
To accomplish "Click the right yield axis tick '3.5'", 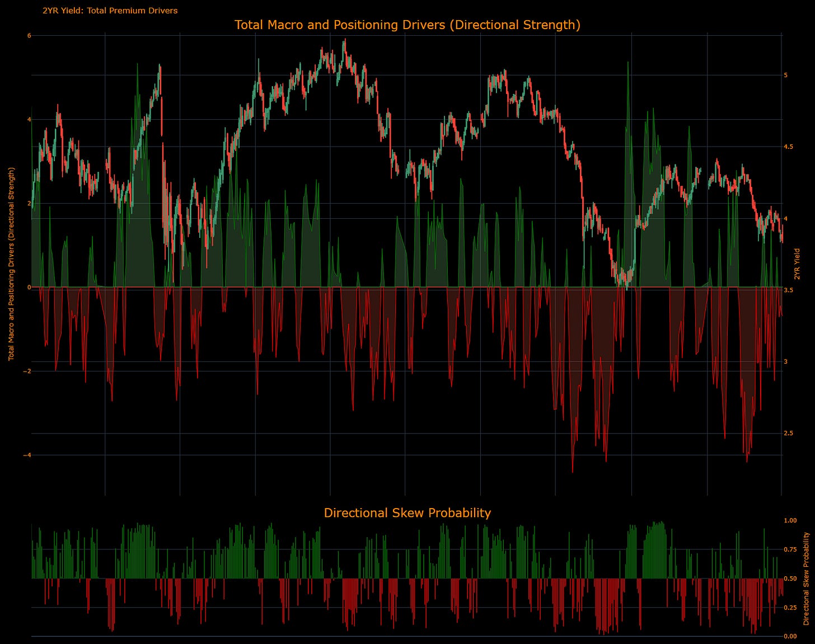I will point(788,290).
